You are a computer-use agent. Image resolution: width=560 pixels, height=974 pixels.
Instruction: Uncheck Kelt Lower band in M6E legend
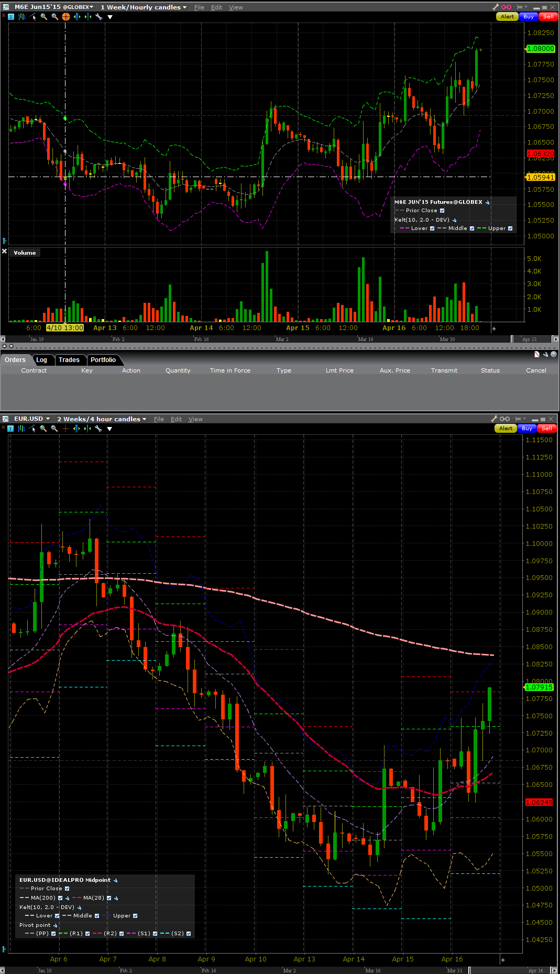pyautogui.click(x=432, y=228)
